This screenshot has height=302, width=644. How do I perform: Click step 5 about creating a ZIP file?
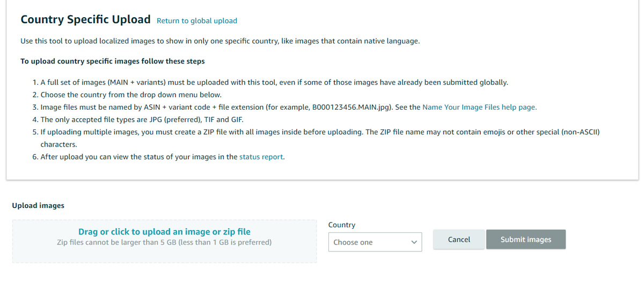[320, 132]
